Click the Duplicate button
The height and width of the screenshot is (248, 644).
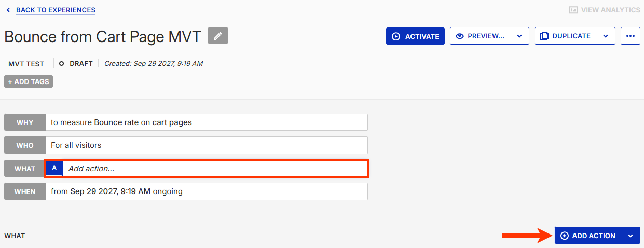565,36
